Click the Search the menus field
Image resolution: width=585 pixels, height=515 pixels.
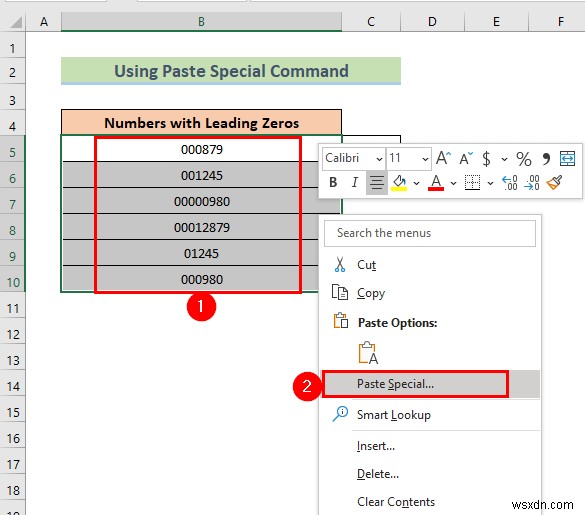tap(430, 233)
